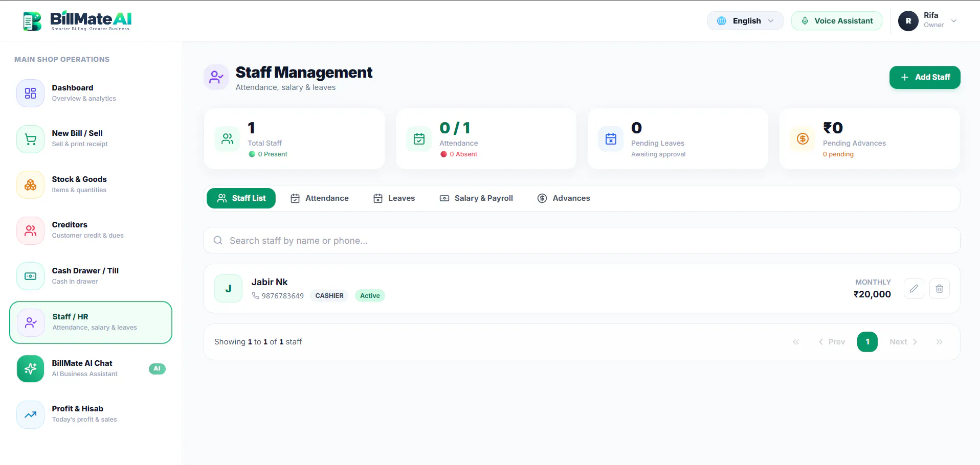Click the Stock & Goods boxes icon
The image size is (980, 465).
(31, 184)
